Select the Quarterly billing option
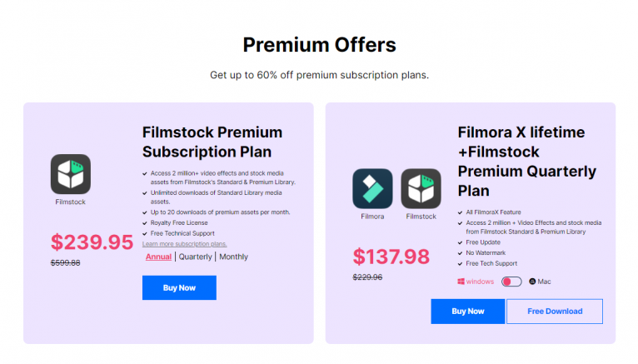This screenshot has width=638, height=364. (196, 257)
